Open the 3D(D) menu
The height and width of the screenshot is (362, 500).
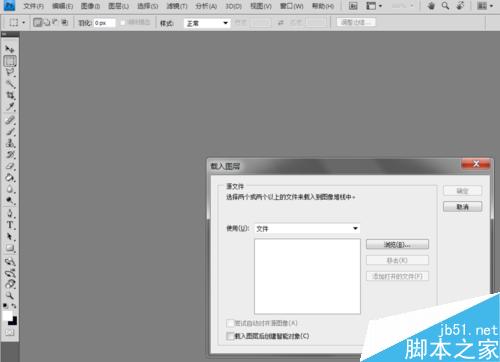(233, 6)
